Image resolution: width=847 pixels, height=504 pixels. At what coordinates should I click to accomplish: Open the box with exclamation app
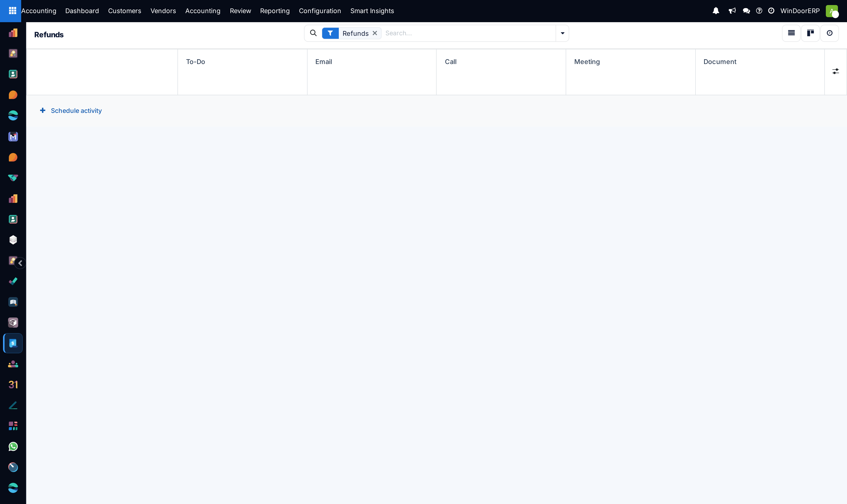[13, 323]
